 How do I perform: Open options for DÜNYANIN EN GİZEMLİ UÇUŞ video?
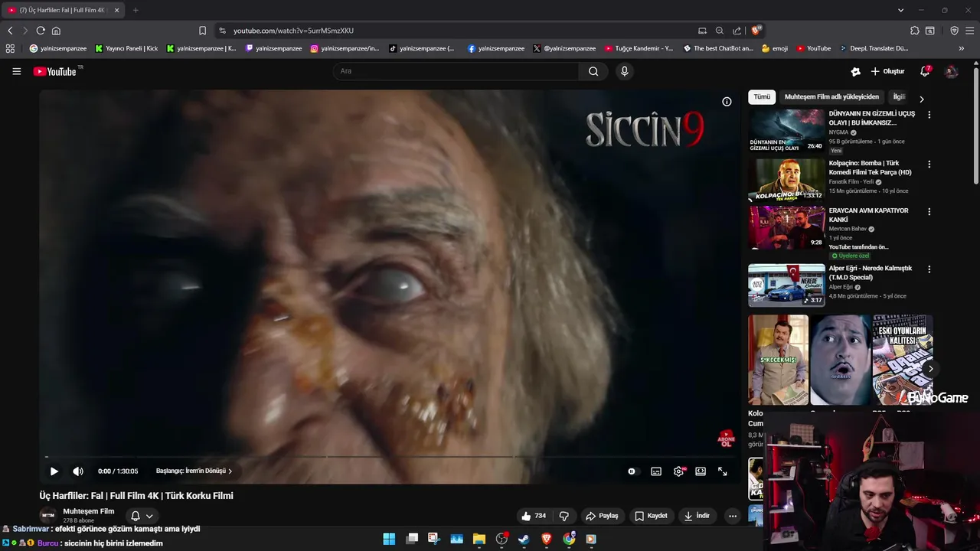[x=929, y=115]
